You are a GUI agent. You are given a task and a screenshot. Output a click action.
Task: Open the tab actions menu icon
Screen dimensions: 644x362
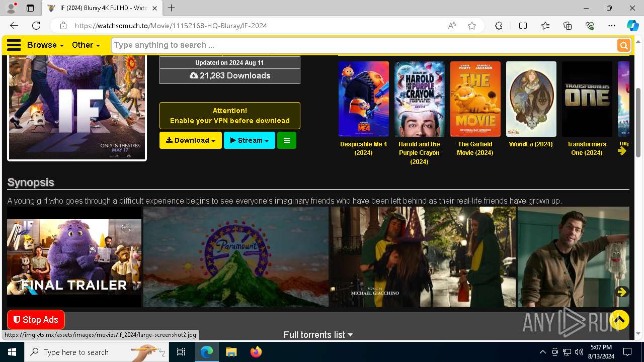[30, 8]
